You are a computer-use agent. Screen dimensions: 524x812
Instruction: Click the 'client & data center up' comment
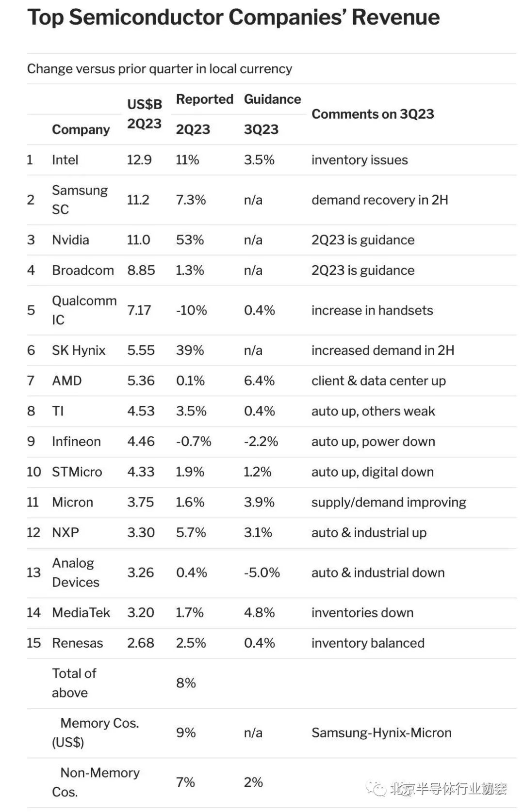tap(378, 381)
